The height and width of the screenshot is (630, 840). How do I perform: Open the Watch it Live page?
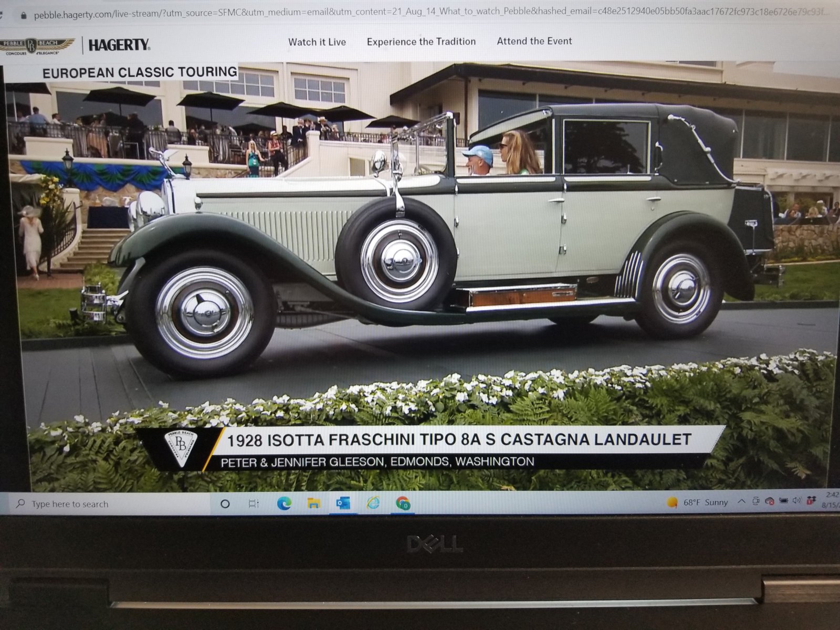(x=317, y=42)
